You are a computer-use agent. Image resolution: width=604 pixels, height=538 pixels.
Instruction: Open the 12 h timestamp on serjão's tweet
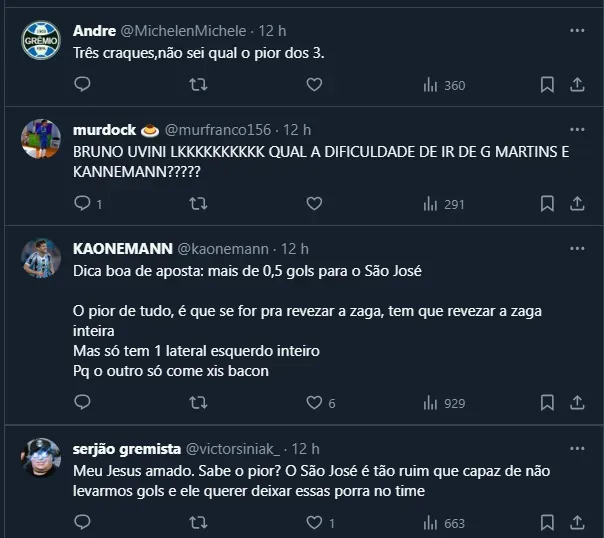305,448
